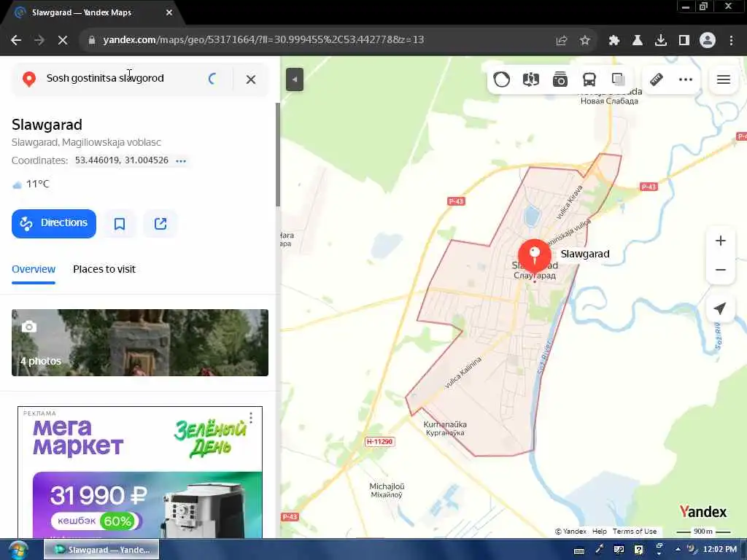Image resolution: width=747 pixels, height=560 pixels.
Task: Open browser extensions puzzle icon
Action: [614, 40]
